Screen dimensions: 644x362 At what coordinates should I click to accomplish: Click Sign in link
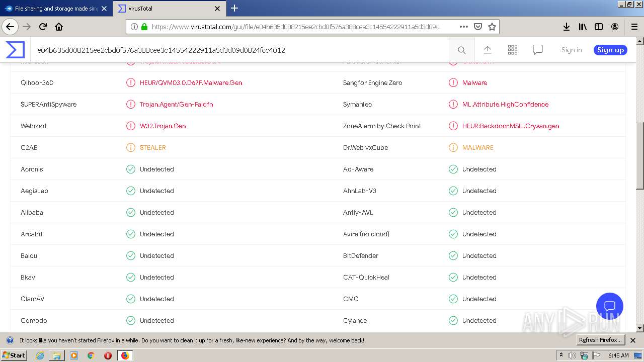pos(571,50)
